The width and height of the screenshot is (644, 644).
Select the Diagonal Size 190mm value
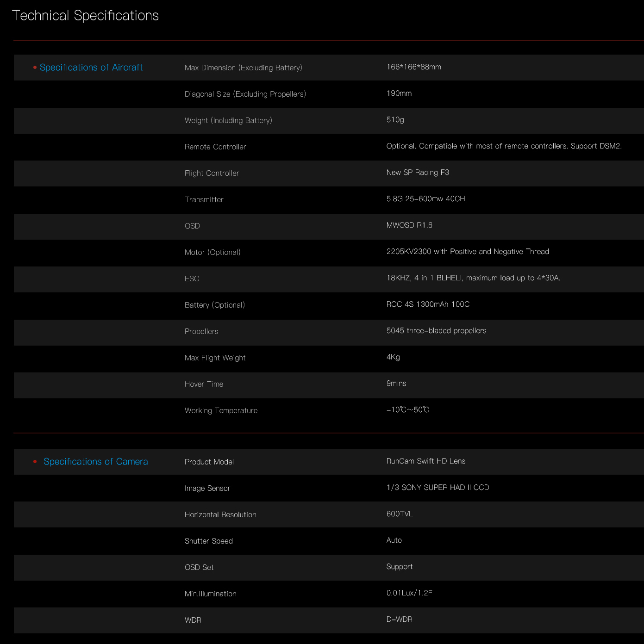[x=399, y=93]
